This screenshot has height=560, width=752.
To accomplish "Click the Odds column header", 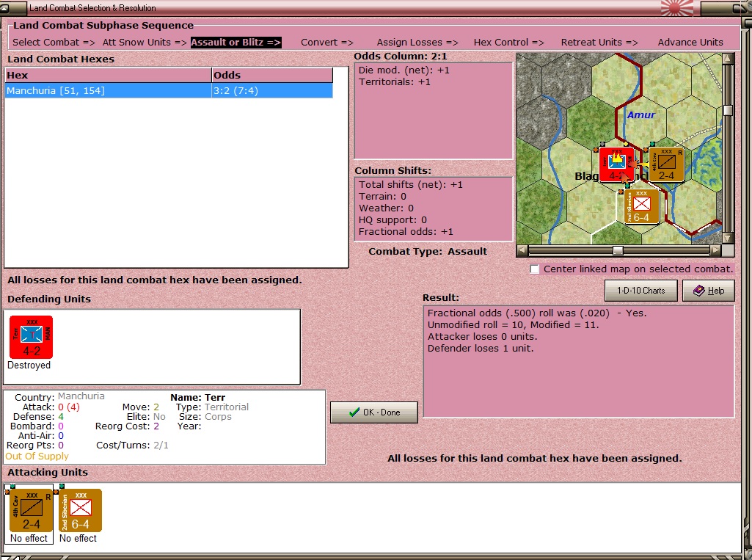I will [272, 76].
